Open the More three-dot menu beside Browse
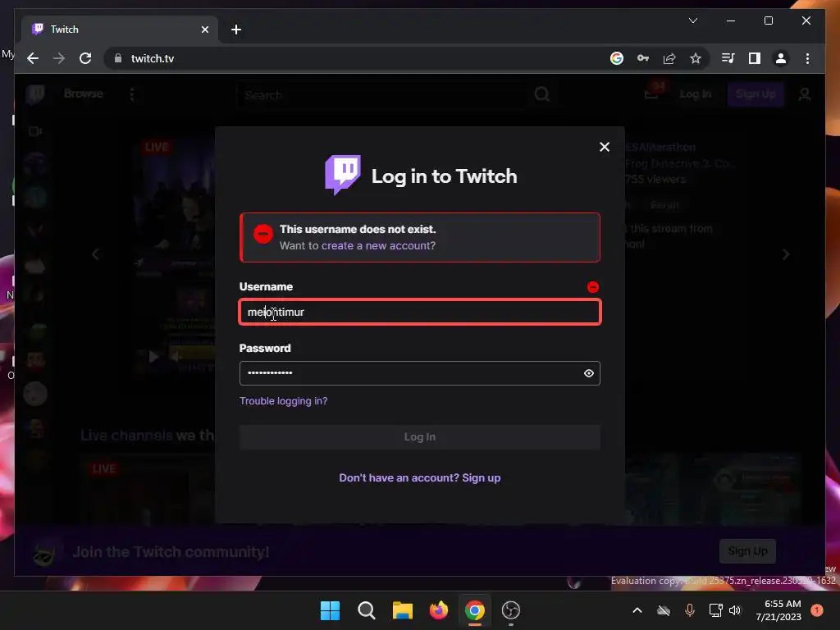Screen dimensions: 840x630 (x=132, y=94)
